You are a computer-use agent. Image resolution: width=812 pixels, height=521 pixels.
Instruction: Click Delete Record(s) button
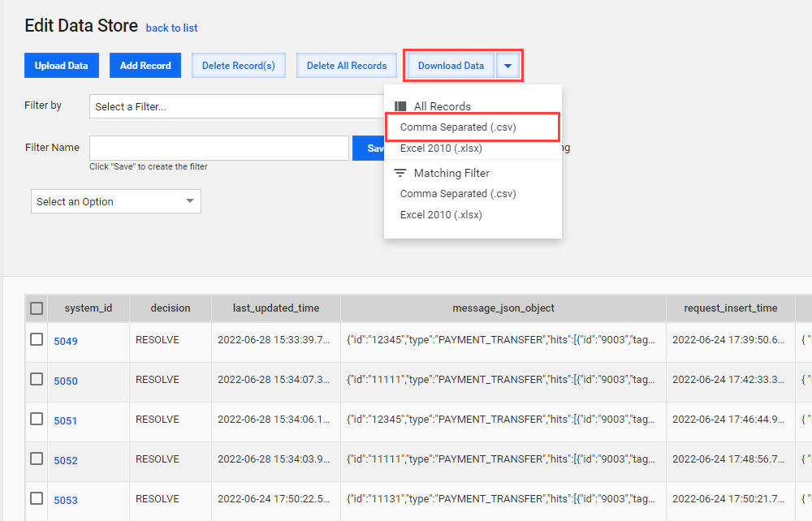pyautogui.click(x=239, y=66)
